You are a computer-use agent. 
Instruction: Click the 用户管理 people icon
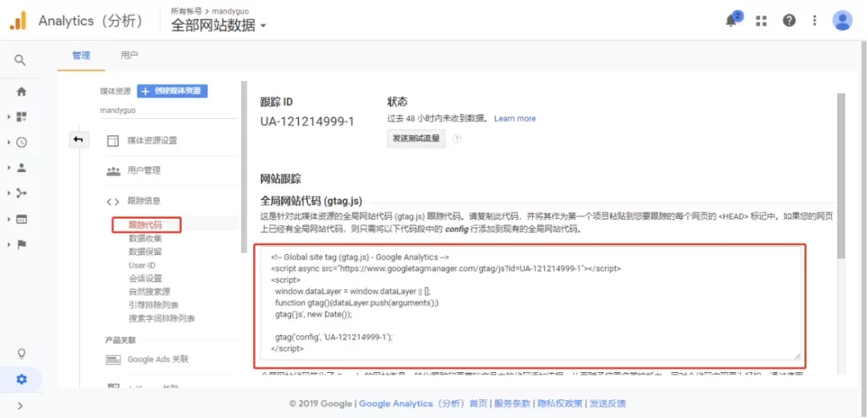click(113, 171)
